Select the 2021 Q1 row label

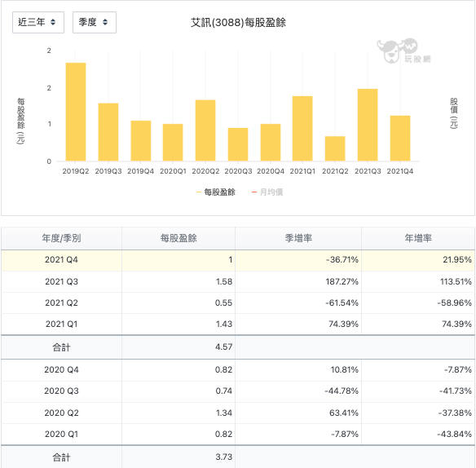(x=61, y=325)
